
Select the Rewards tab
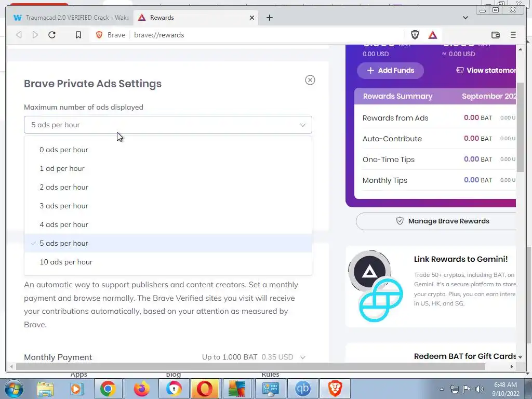(x=196, y=18)
